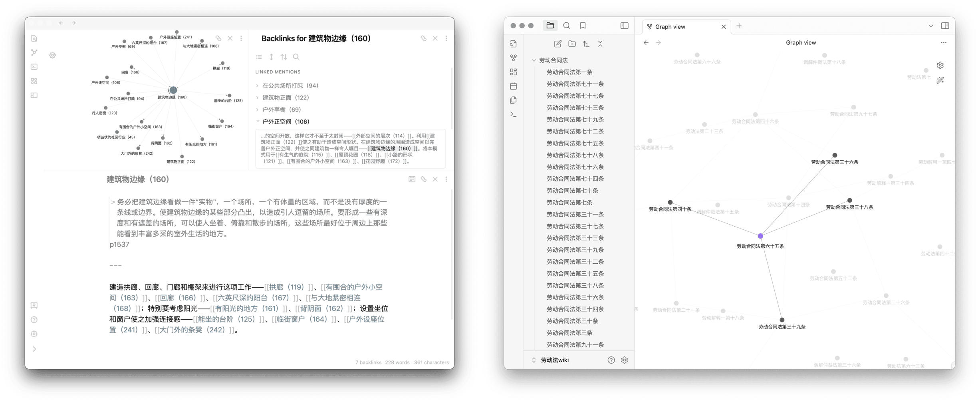Viewport: 980px width, 402px height.
Task: Click the four-squares icon in left window ribbon
Action: tap(34, 81)
